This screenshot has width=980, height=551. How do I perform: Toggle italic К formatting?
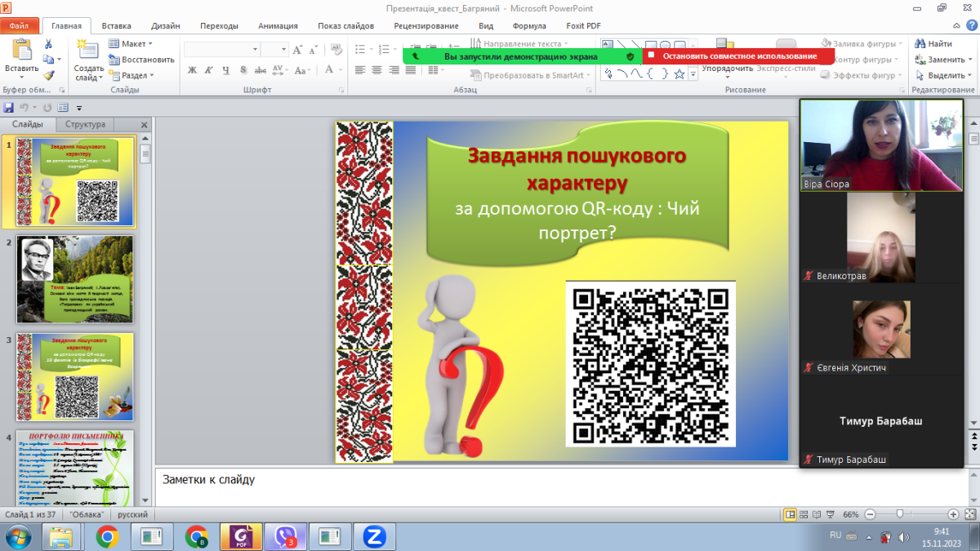click(209, 70)
